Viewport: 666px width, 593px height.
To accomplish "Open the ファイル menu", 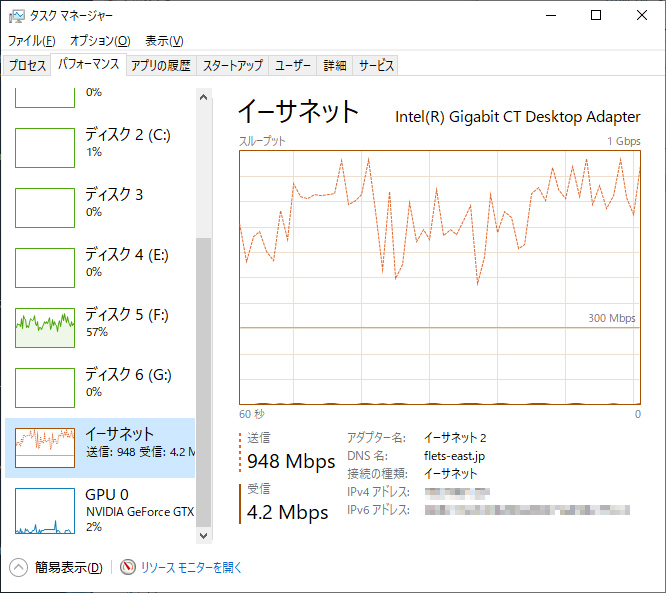I will tap(32, 41).
